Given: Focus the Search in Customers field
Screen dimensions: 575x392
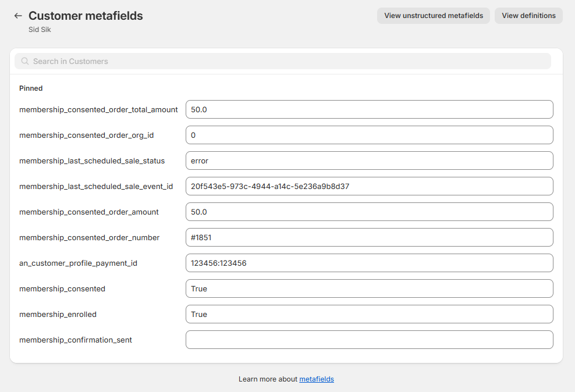Looking at the screenshot, I should click(285, 61).
